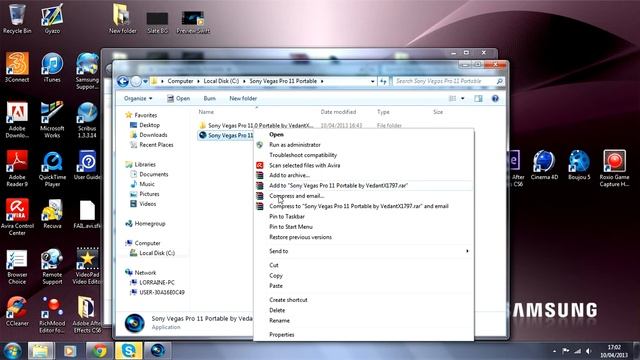The image size is (640, 360).
Task: Click the Explorer Back arrow button
Action: [123, 81]
